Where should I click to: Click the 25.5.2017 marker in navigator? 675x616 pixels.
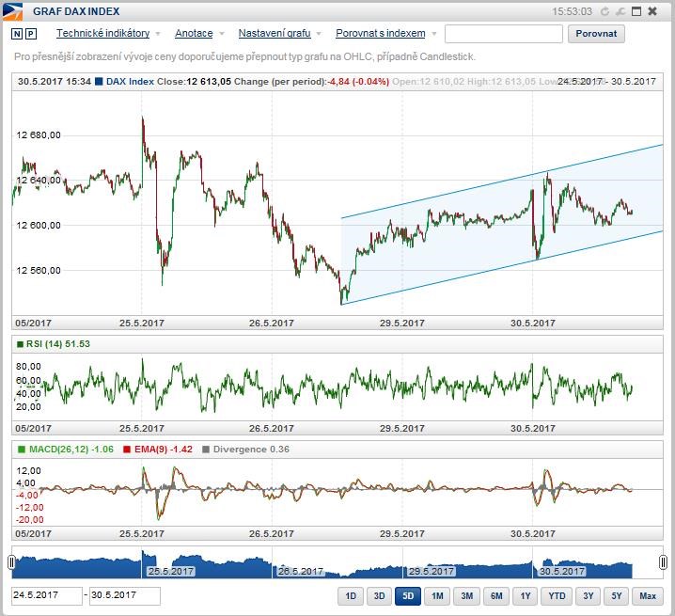click(171, 571)
